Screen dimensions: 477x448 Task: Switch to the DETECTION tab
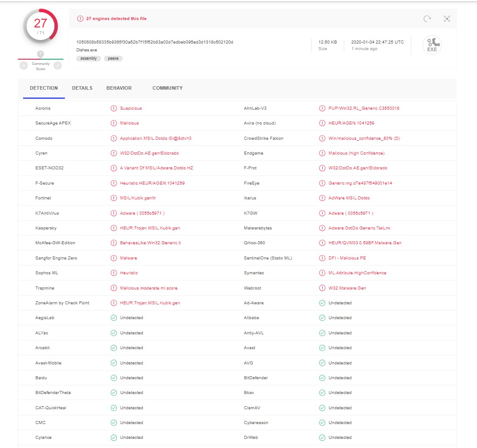(44, 88)
